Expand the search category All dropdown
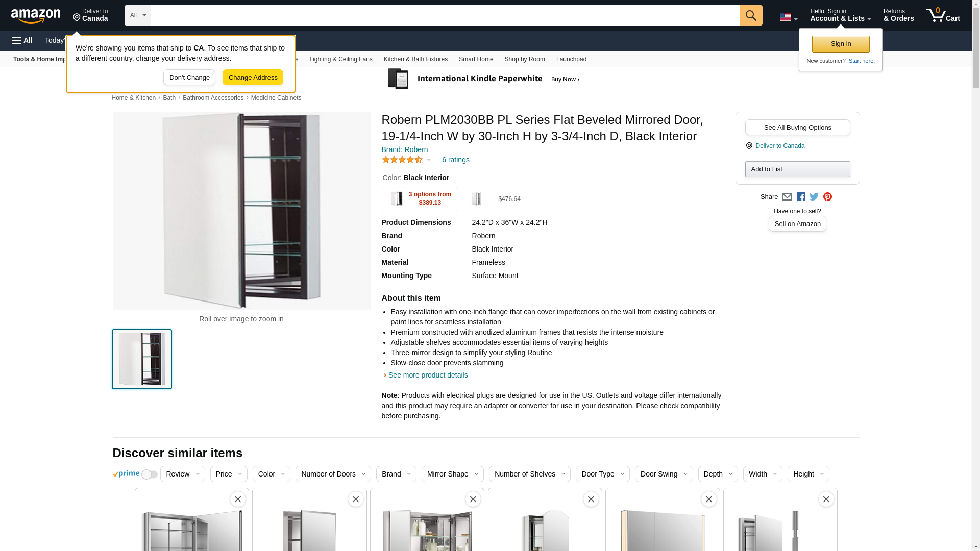Image resolution: width=980 pixels, height=551 pixels. point(138,15)
